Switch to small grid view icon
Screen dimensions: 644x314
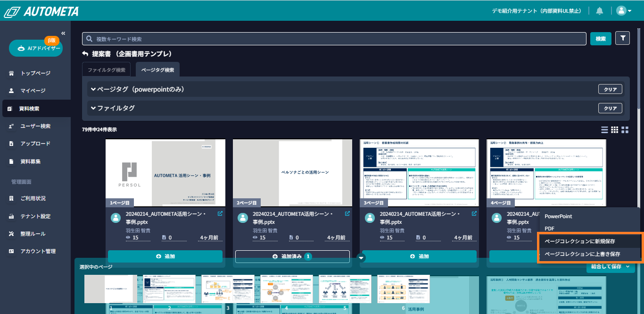coord(615,130)
